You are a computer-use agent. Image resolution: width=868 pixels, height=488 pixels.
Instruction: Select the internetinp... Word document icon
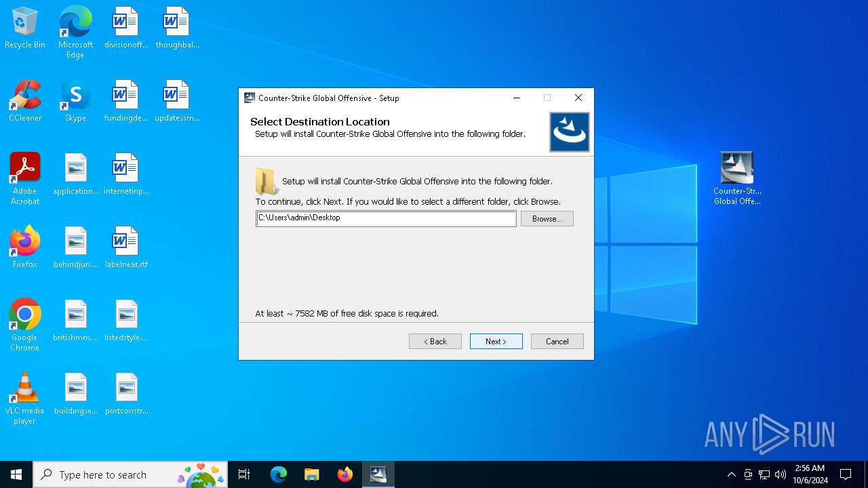point(126,175)
